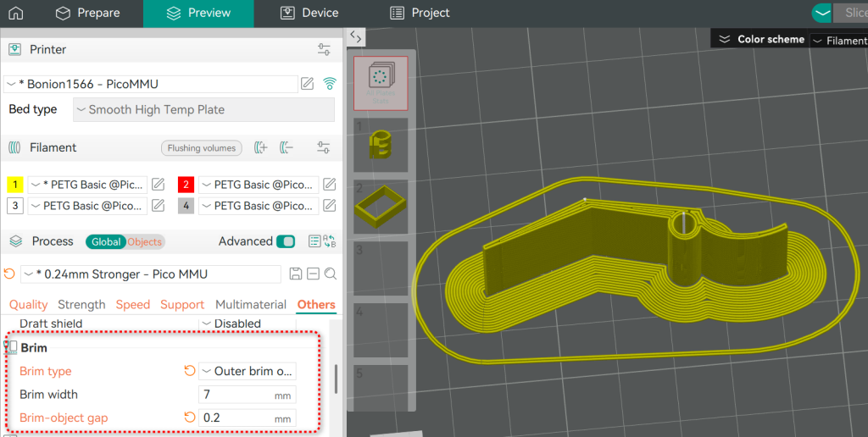868x437 pixels.
Task: Select plate 4 thumbnail
Action: [381, 331]
